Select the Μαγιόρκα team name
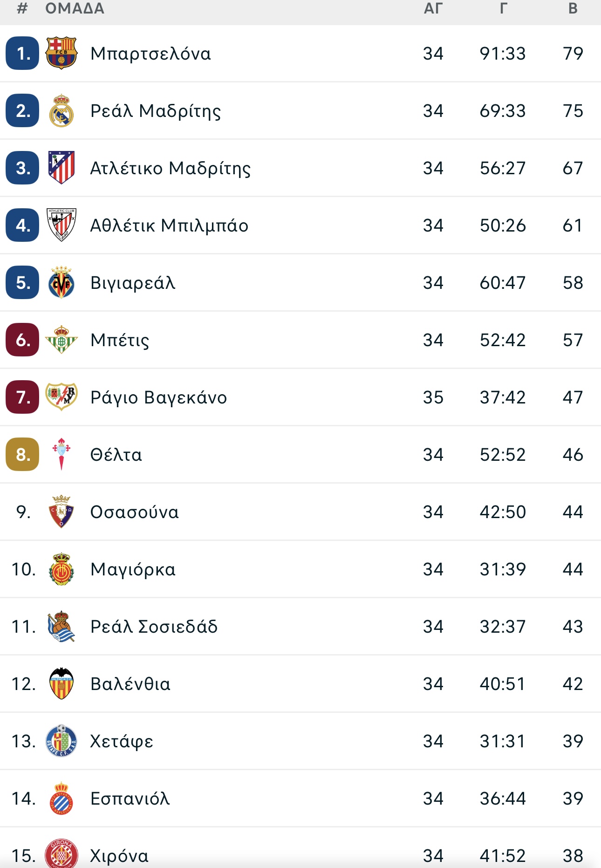This screenshot has width=601, height=868. pos(133,569)
